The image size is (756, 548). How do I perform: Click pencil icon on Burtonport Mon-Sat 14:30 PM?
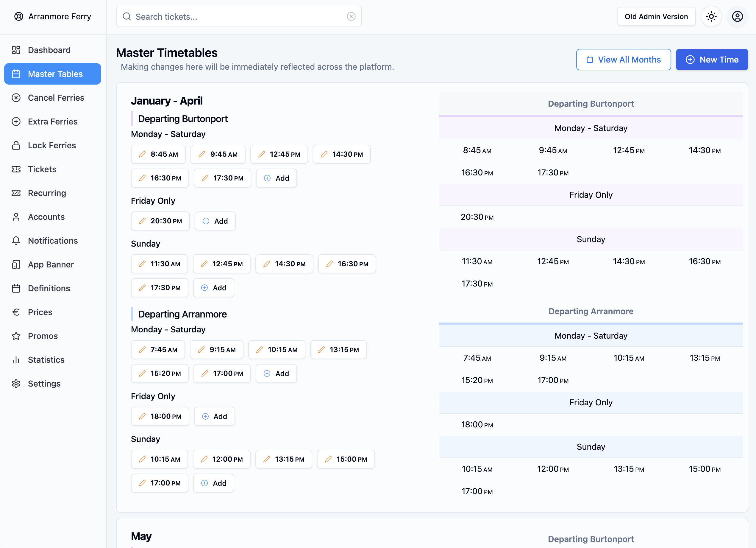point(324,154)
